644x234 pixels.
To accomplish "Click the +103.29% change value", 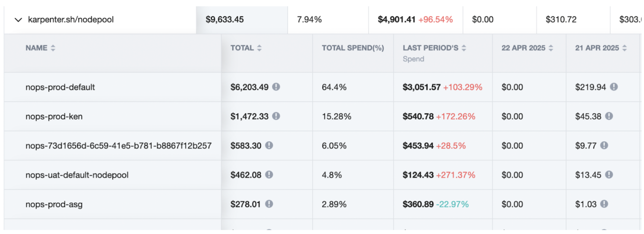I will point(463,87).
